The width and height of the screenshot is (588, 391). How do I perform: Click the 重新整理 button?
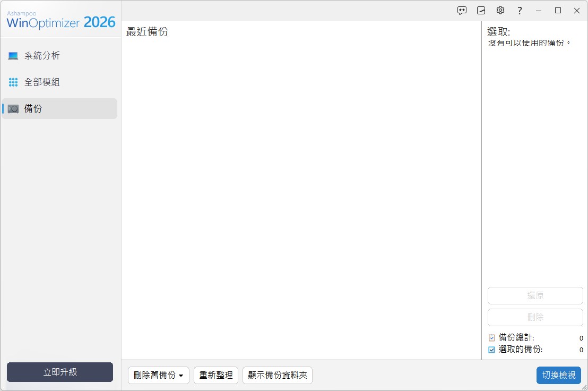coord(216,375)
